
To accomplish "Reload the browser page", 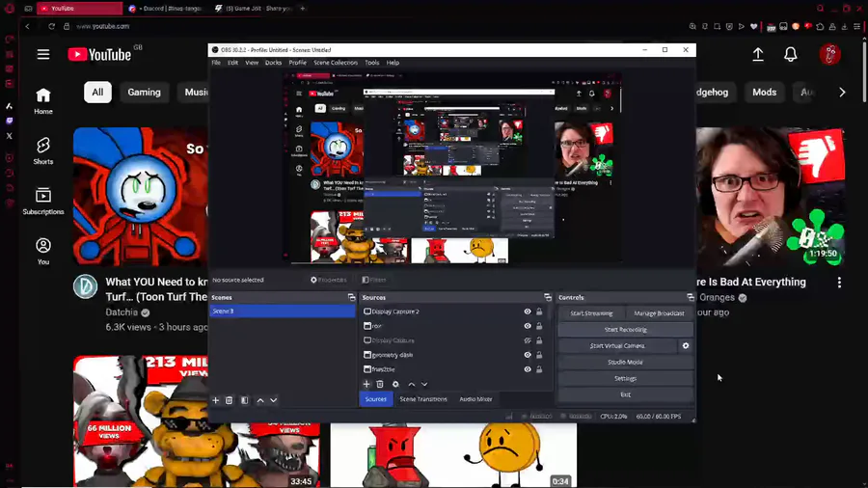I will [51, 26].
